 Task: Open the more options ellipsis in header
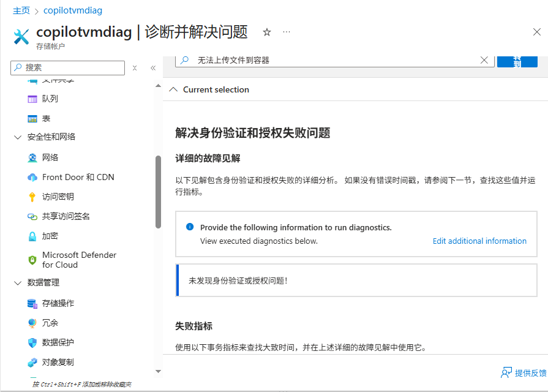coord(287,32)
